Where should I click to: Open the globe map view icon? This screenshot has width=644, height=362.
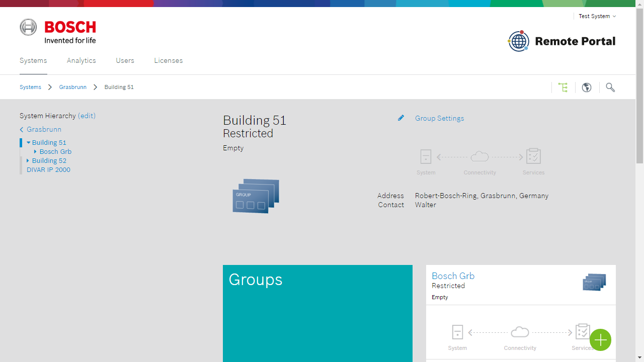pos(587,87)
